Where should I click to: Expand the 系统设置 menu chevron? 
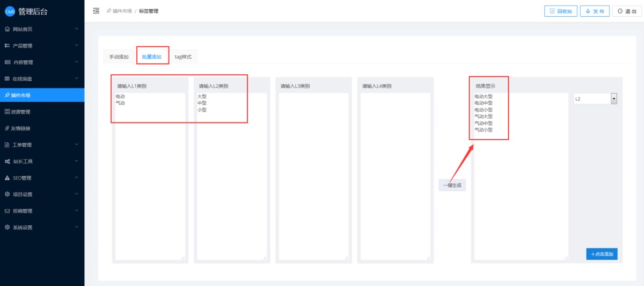click(x=77, y=227)
